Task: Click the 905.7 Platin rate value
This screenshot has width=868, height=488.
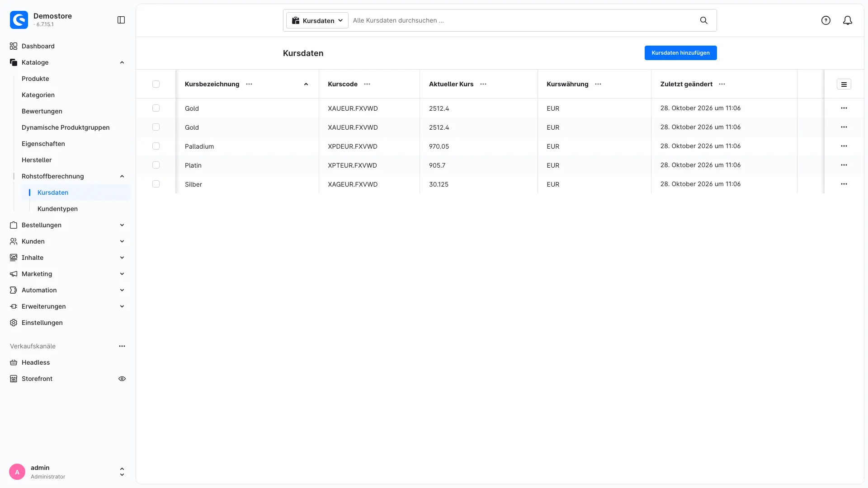Action: [437, 165]
